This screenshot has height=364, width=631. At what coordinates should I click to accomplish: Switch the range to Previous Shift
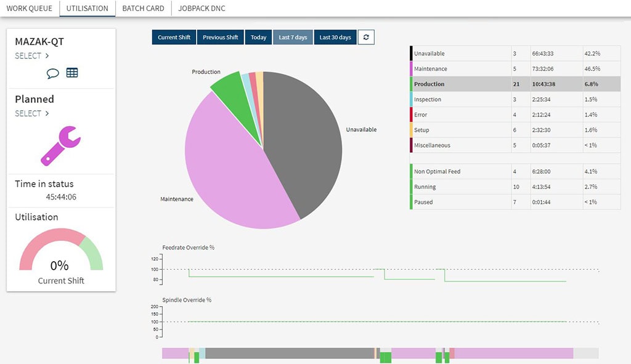220,38
